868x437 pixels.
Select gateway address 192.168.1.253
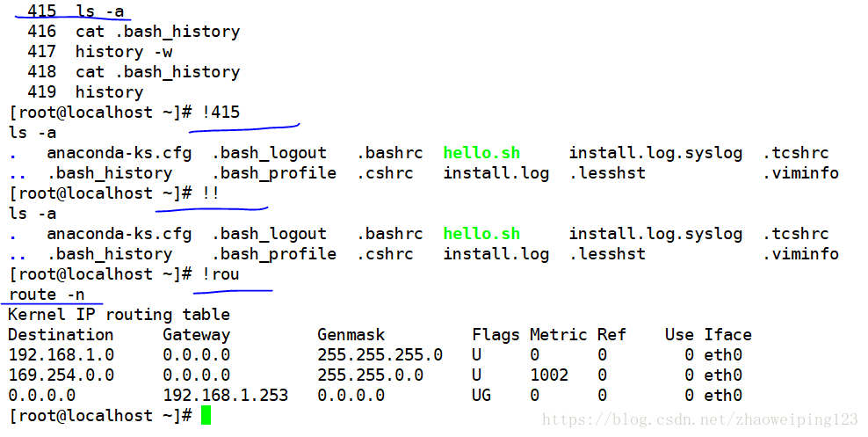pos(225,396)
